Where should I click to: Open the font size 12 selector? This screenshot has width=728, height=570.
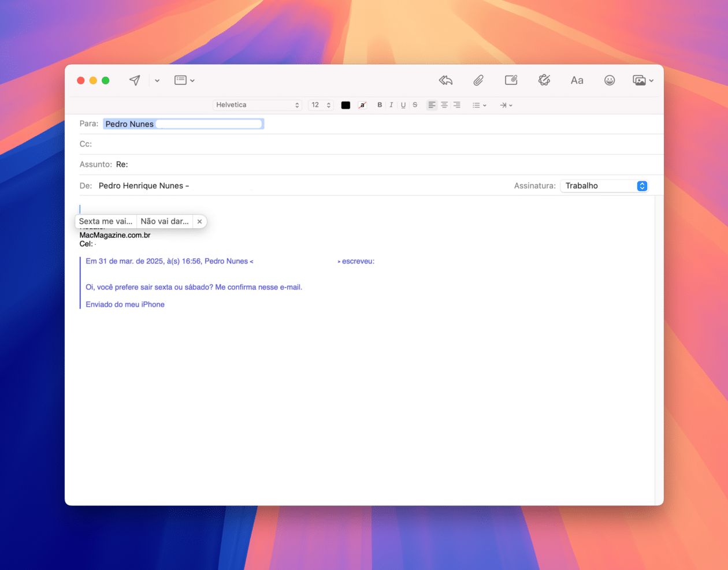[321, 105]
